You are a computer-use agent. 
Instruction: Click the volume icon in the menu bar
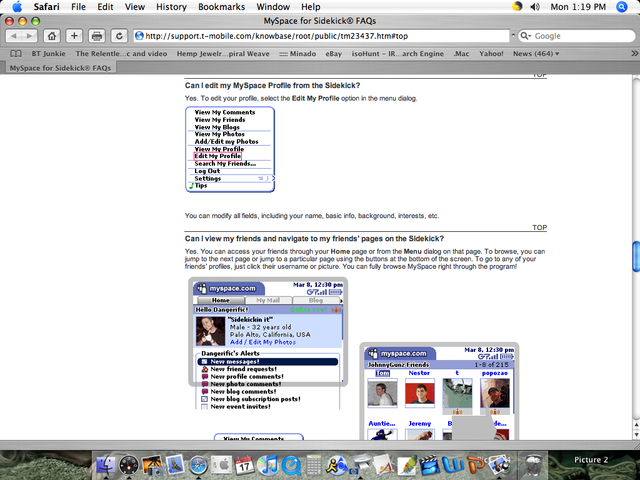533,7
